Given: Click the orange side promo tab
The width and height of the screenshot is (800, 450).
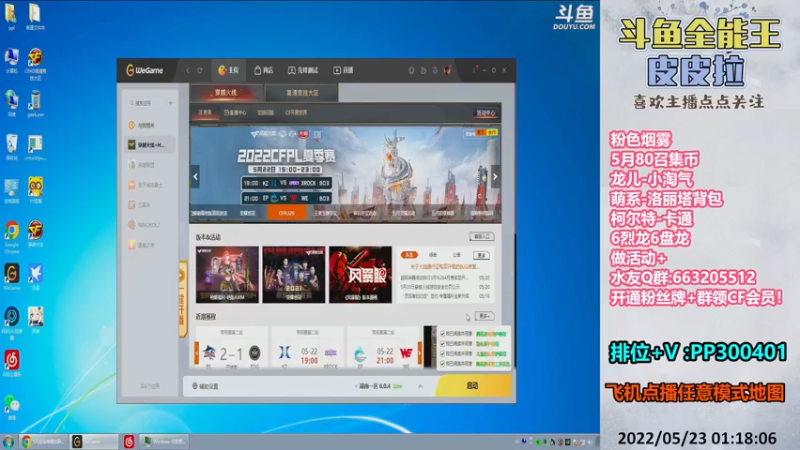Looking at the screenshot, I should (x=183, y=298).
